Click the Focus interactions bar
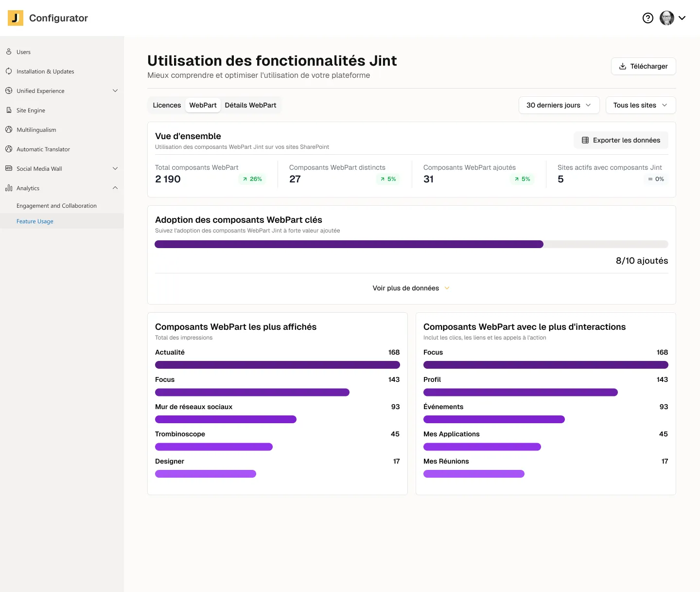700x592 pixels. 546,365
